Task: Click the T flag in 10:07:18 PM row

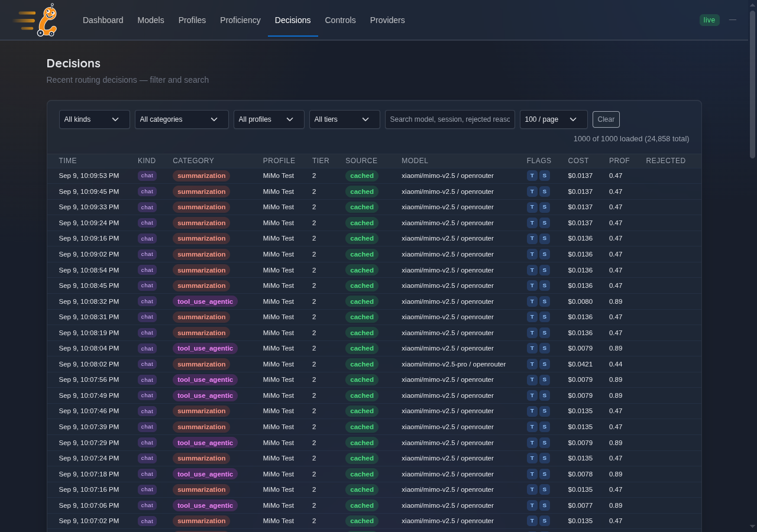Action: [532, 474]
